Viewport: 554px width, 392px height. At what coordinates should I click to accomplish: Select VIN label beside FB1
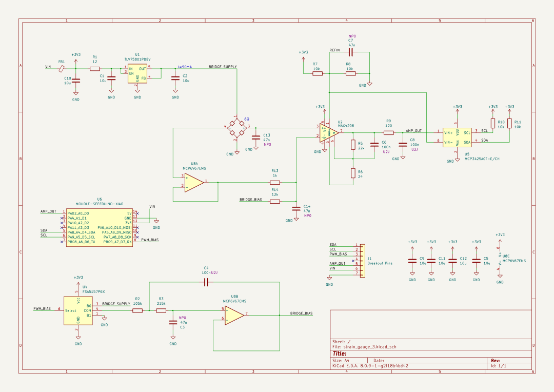pos(48,67)
